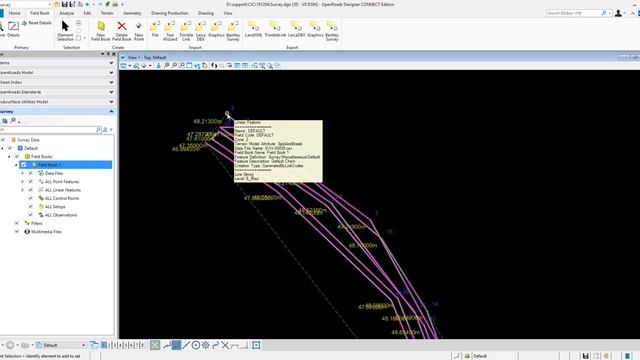
Task: Expand ALL Point Features tree node
Action: [23, 181]
